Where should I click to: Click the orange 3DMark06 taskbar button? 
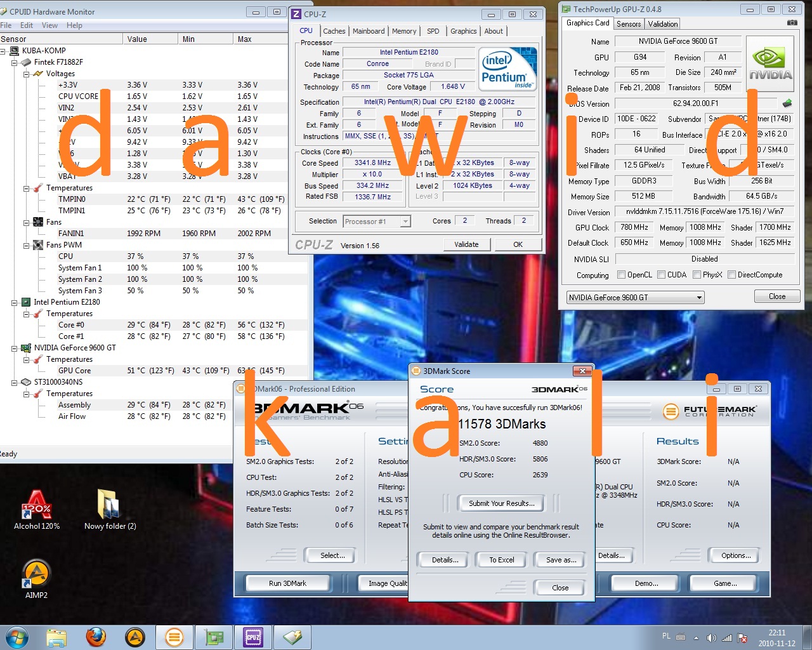coord(174,637)
